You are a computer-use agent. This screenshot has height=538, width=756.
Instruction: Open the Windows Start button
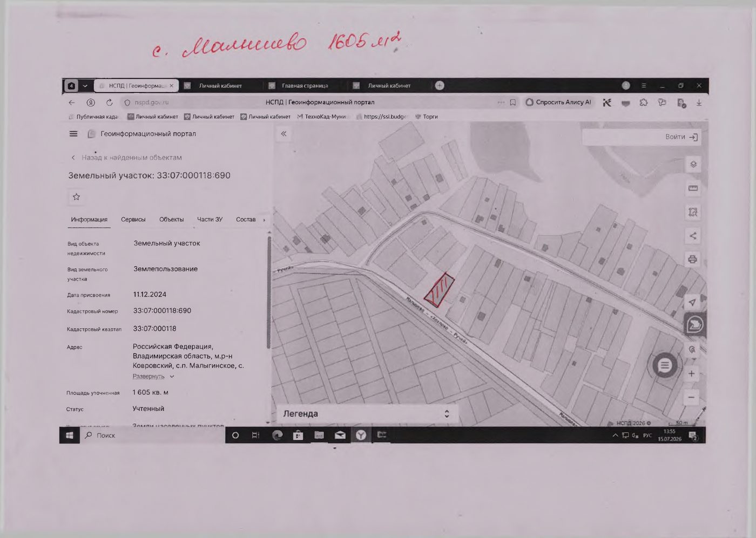[70, 435]
